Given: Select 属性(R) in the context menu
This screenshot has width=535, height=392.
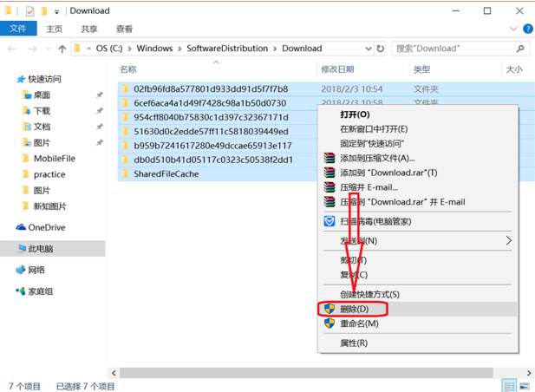Looking at the screenshot, I should point(354,343).
